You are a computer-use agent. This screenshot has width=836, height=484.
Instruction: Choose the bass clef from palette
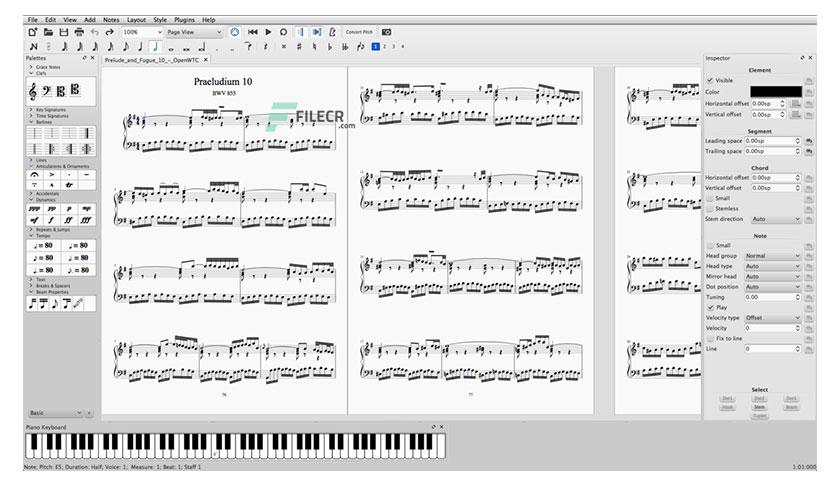pos(47,91)
